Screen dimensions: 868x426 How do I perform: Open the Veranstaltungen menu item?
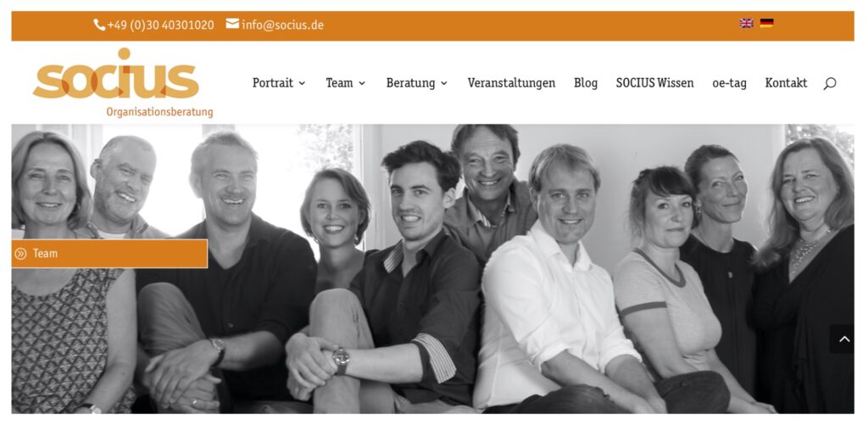tap(511, 83)
